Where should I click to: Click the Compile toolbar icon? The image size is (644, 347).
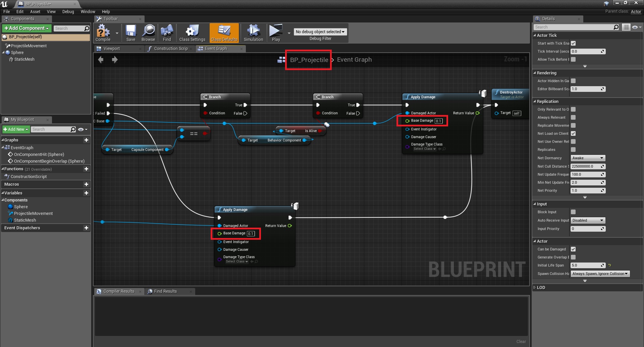[103, 33]
